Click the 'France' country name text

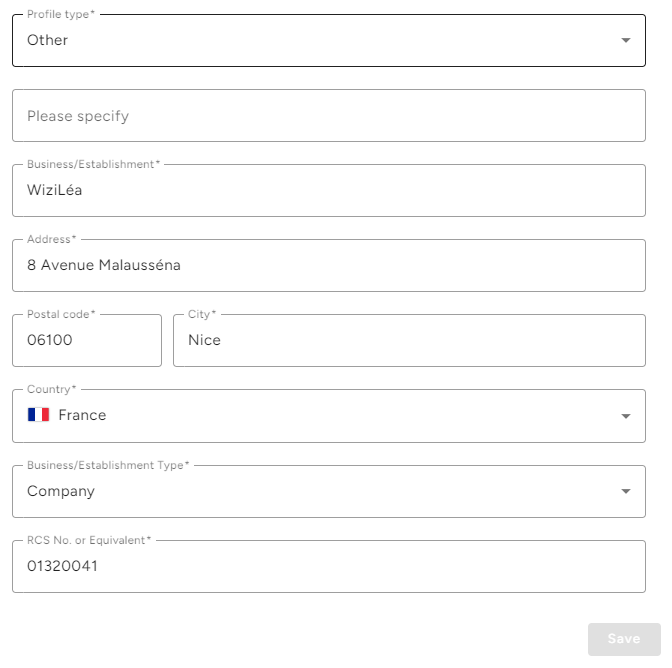[x=82, y=415]
